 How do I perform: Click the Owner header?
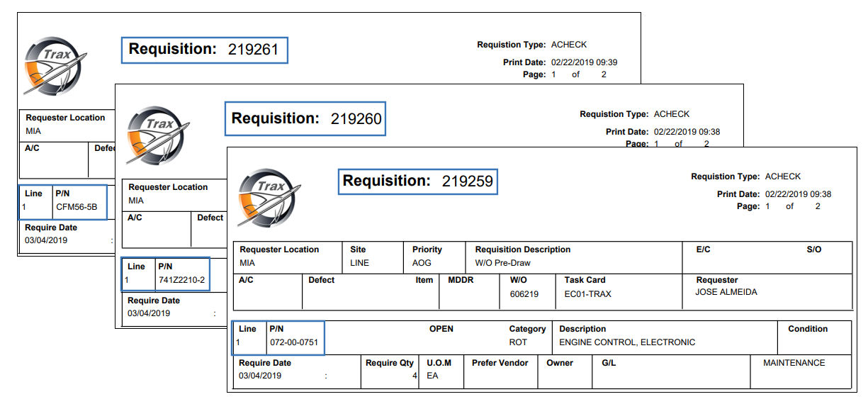560,363
